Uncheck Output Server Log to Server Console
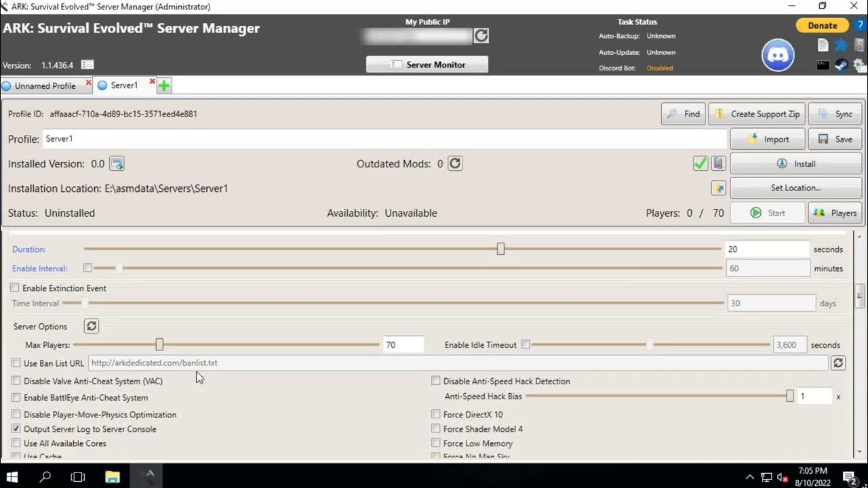This screenshot has width=868, height=488. click(16, 429)
